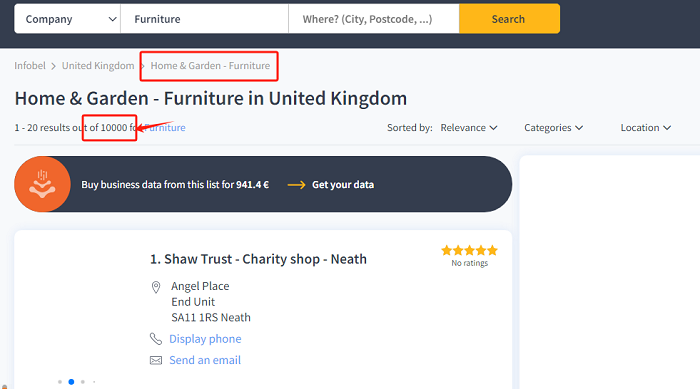Click the envelope icon next to Send an email
Screen dimensions: 700x389
[156, 360]
